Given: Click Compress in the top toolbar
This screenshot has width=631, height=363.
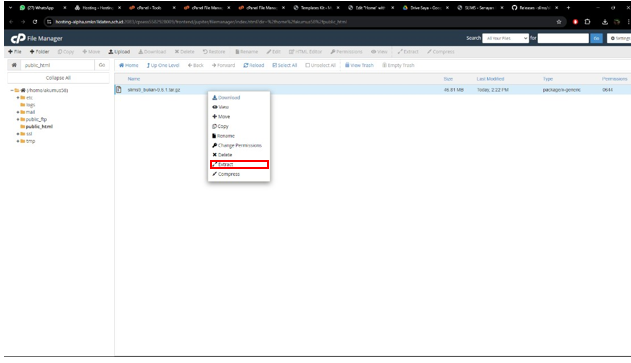Looking at the screenshot, I should [x=441, y=52].
